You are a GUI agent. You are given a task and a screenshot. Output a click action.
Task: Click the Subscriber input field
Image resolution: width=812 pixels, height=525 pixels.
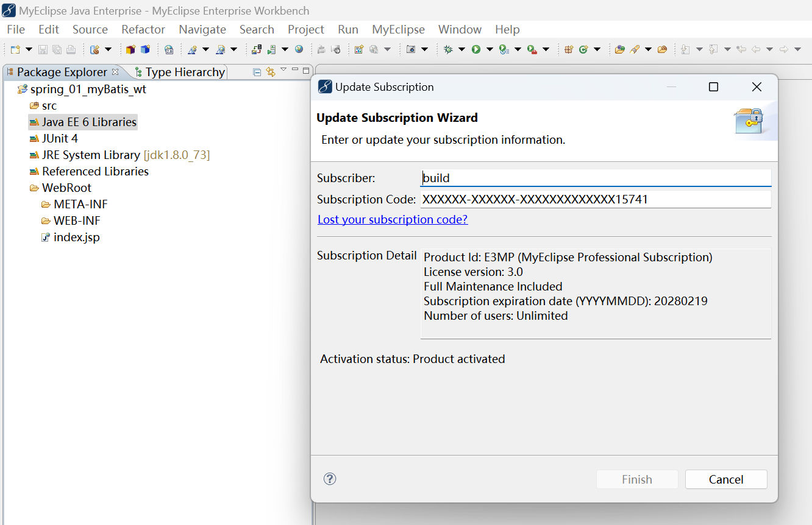pyautogui.click(x=596, y=178)
